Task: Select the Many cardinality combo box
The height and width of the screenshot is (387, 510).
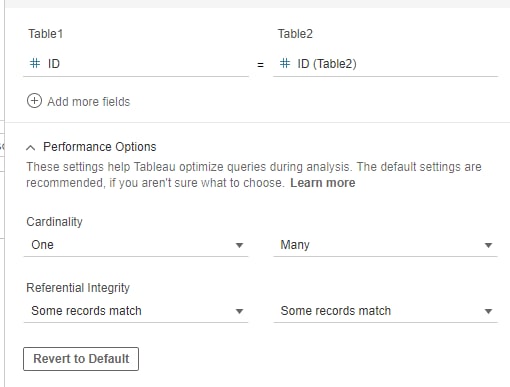Action: tap(385, 245)
